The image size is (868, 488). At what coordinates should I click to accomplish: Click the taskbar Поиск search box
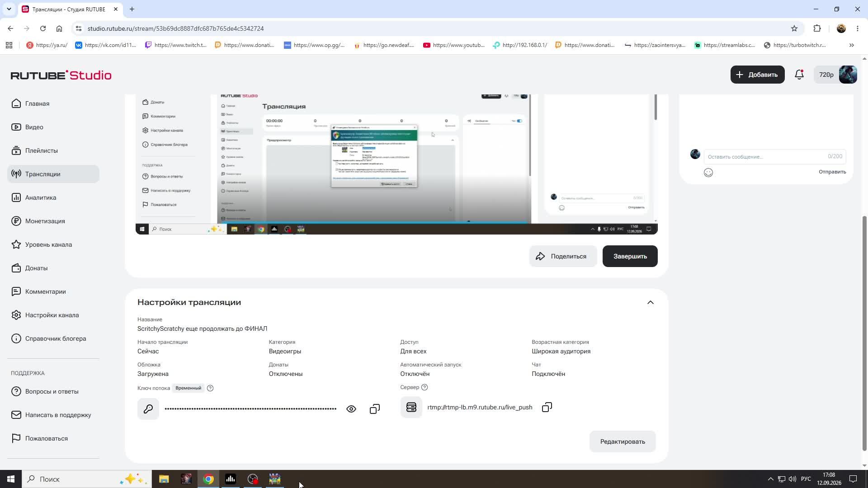point(86,479)
